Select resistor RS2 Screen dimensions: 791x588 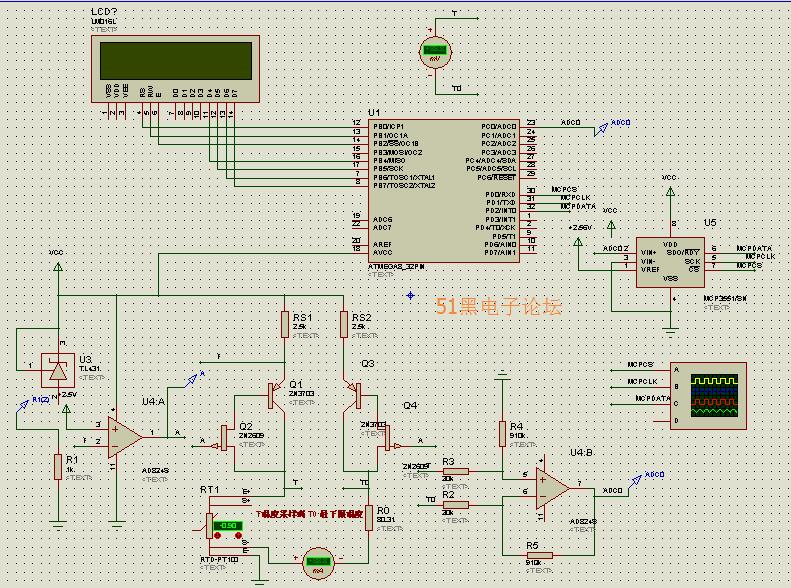point(344,324)
